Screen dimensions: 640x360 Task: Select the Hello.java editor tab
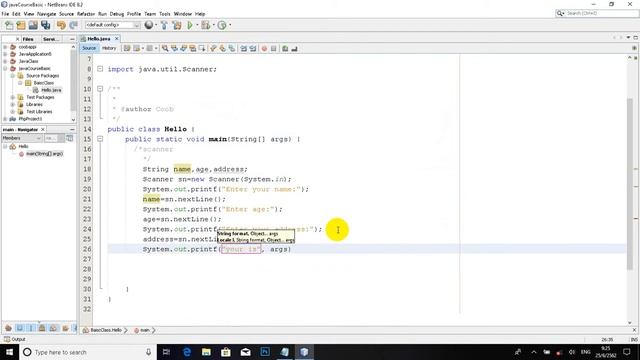coord(99,39)
